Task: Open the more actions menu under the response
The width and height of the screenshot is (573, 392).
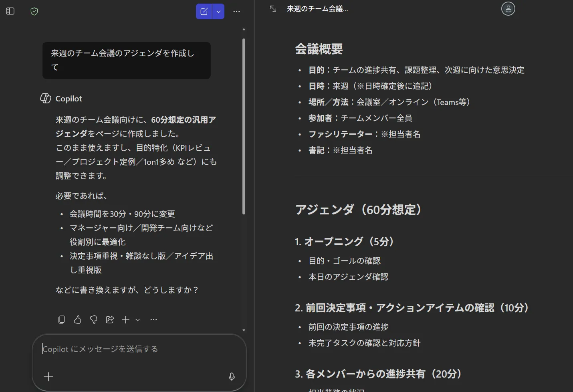Action: tap(153, 319)
